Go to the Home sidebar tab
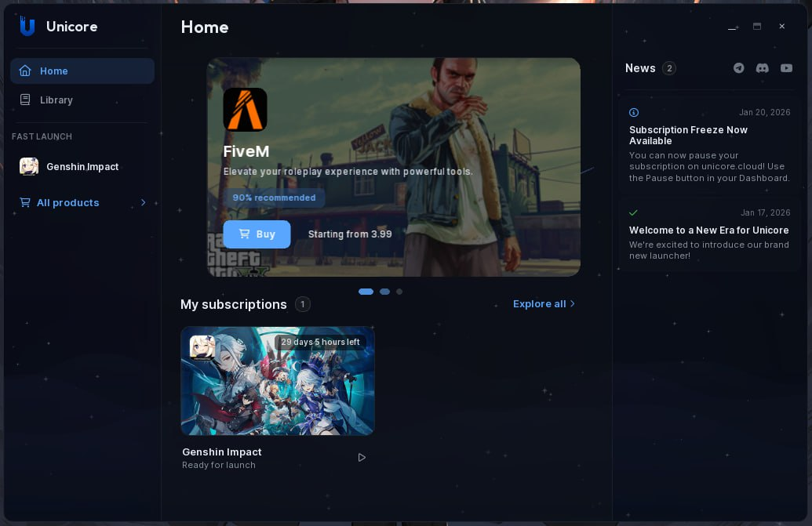The width and height of the screenshot is (812, 526). [82, 71]
